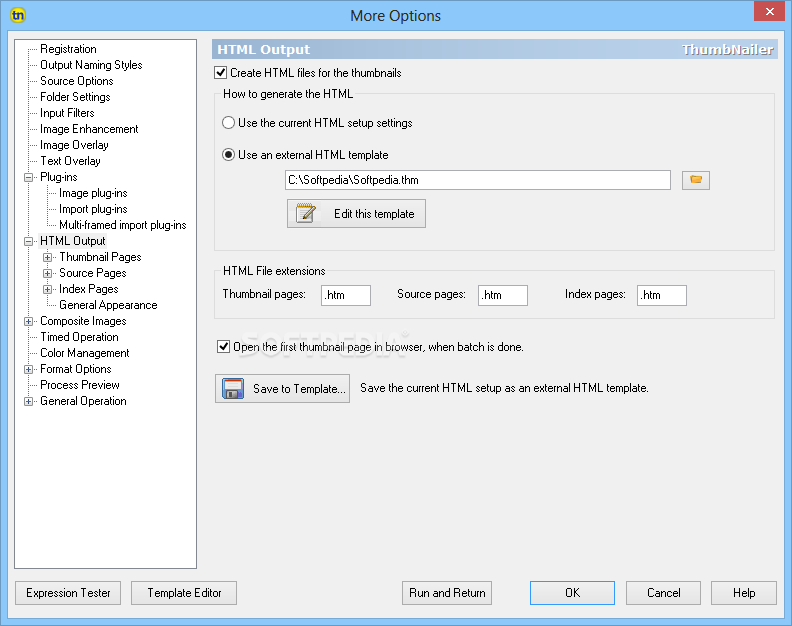
Task: Select General Operation tree label
Action: (83, 401)
